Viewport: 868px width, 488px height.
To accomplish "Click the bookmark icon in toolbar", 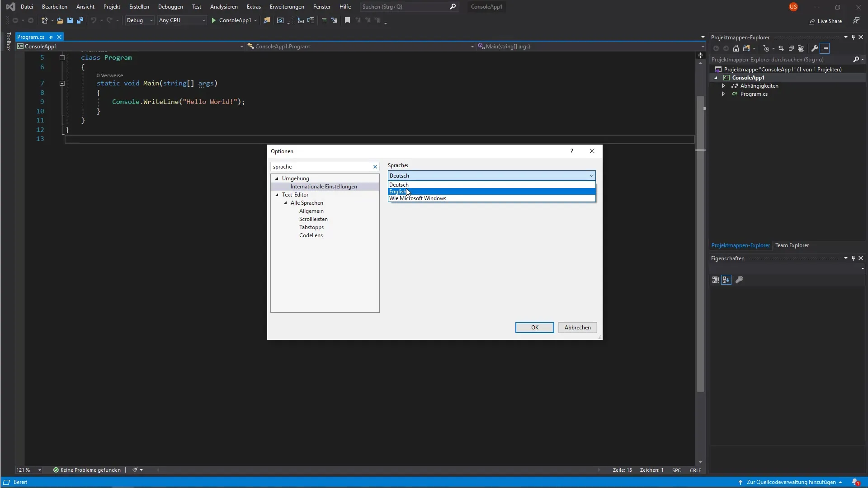I will click(347, 20).
